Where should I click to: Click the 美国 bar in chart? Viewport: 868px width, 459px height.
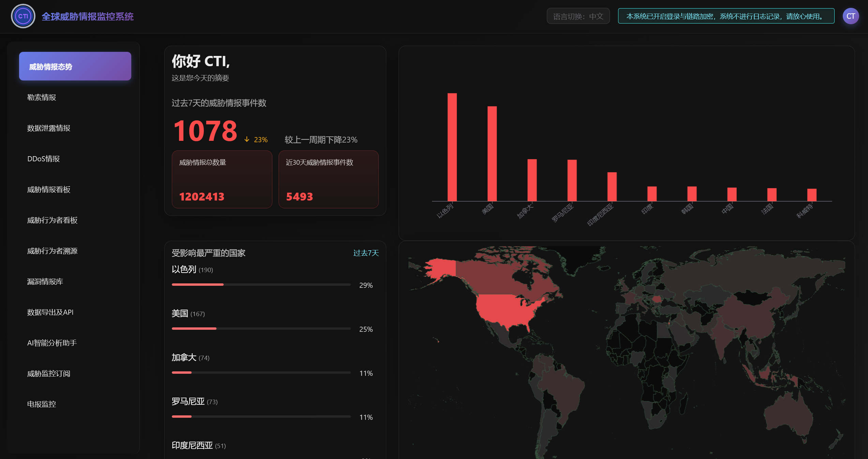click(492, 153)
